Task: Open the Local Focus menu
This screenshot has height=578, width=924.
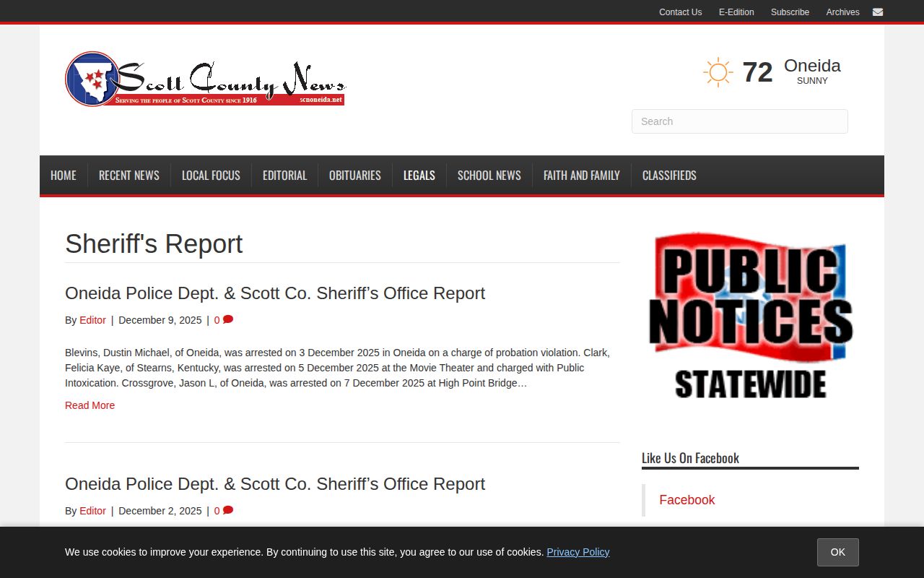Action: point(211,176)
